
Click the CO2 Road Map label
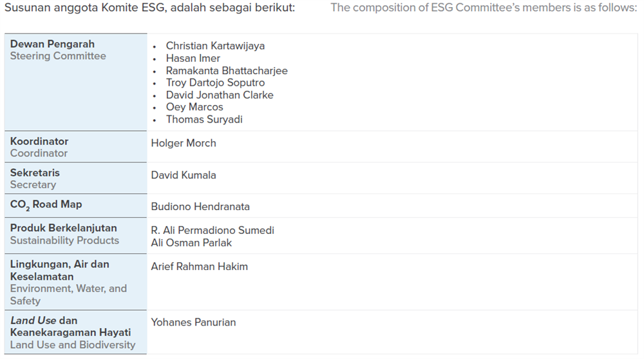tap(46, 205)
